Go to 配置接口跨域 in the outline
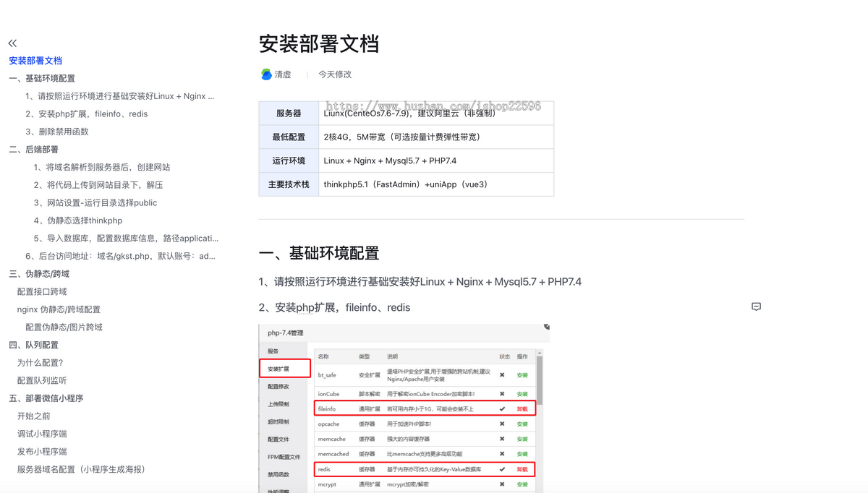868x493 pixels. coord(42,291)
